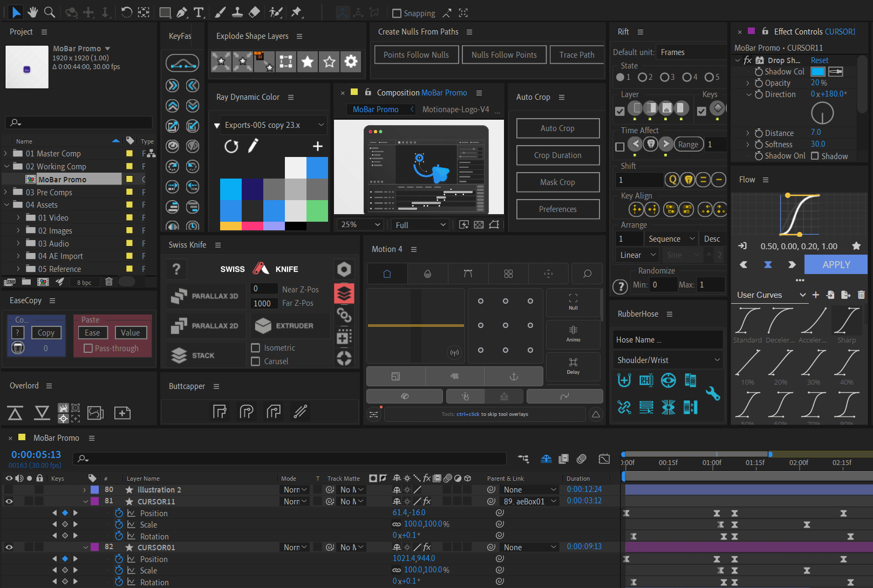Image resolution: width=873 pixels, height=588 pixels.
Task: Open the Project panel menu
Action: 44,32
